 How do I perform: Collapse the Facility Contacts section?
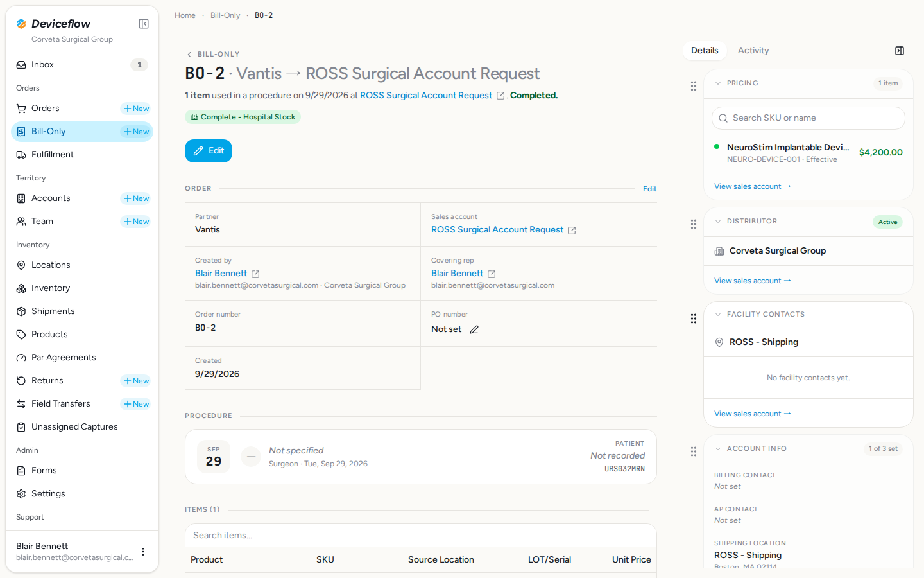click(x=718, y=315)
